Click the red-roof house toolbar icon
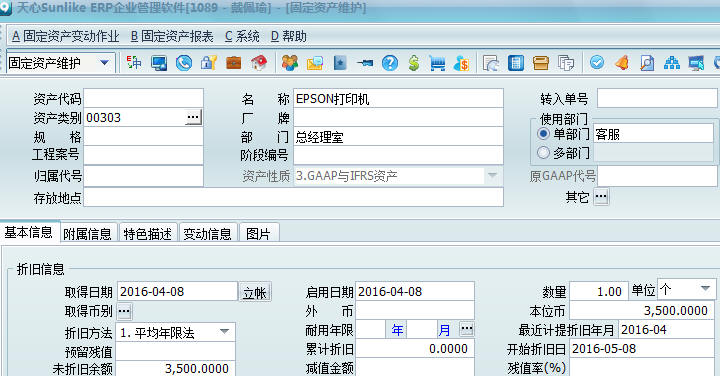 tap(259, 63)
